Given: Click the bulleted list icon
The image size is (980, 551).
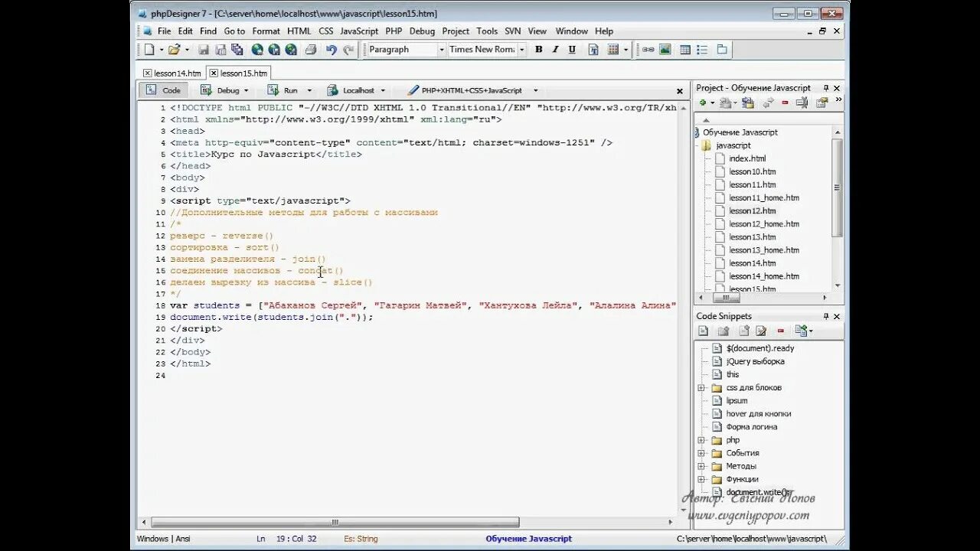Looking at the screenshot, I should (702, 50).
